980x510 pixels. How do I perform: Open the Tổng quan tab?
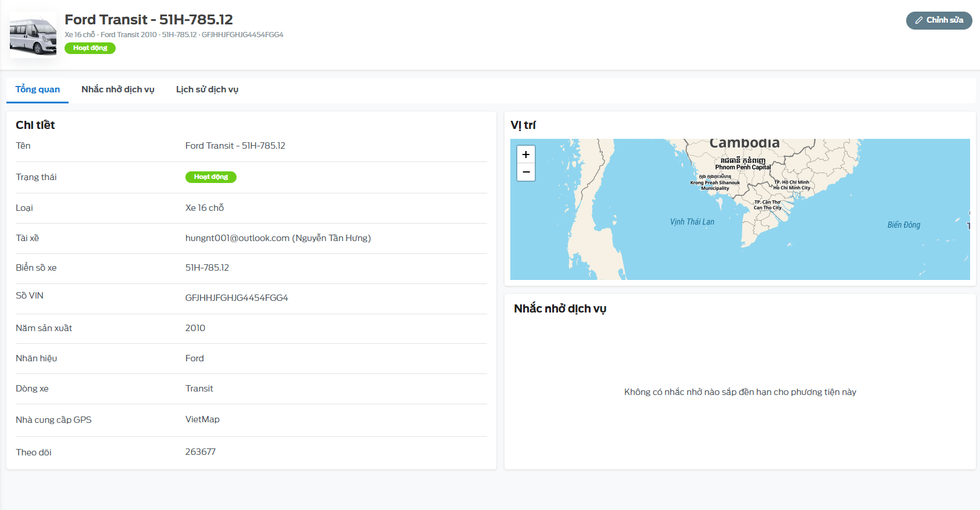(x=38, y=89)
